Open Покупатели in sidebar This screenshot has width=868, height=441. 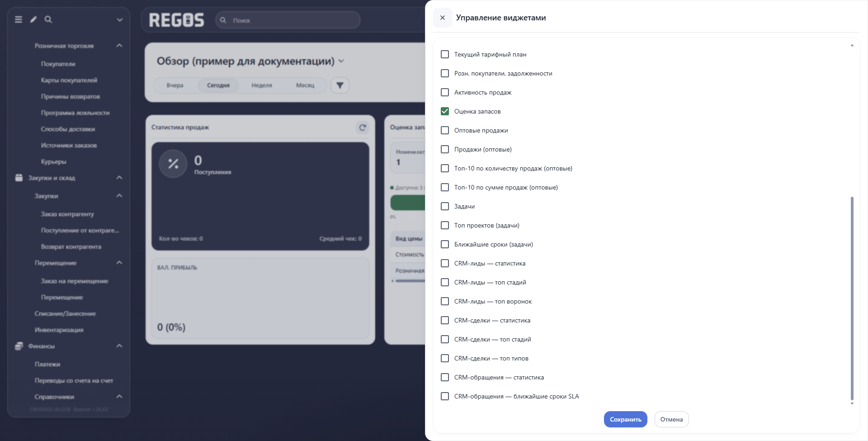pyautogui.click(x=58, y=64)
